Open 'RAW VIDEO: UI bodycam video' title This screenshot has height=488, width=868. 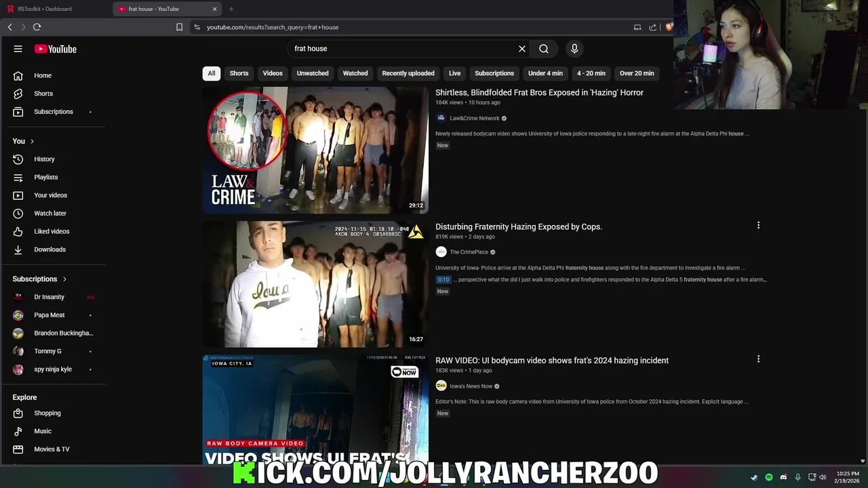coord(552,361)
